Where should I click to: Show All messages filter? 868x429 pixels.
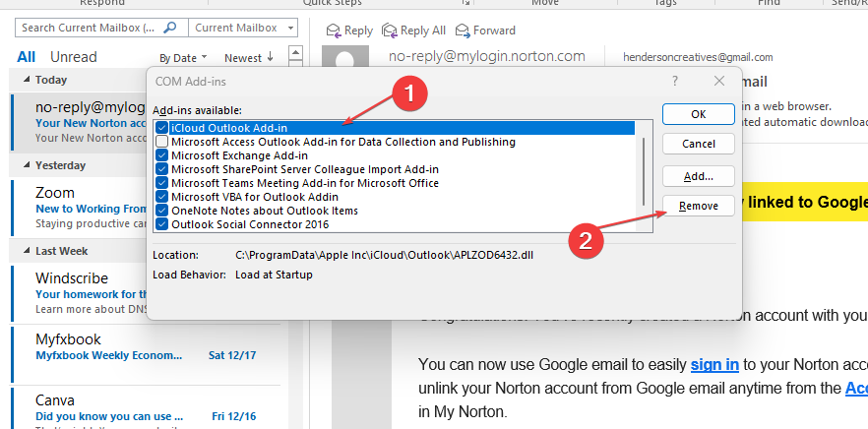26,57
